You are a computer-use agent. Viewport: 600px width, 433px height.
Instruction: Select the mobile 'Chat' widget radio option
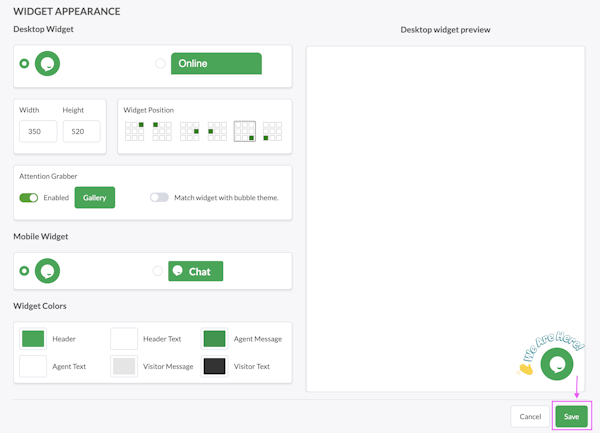click(x=158, y=271)
